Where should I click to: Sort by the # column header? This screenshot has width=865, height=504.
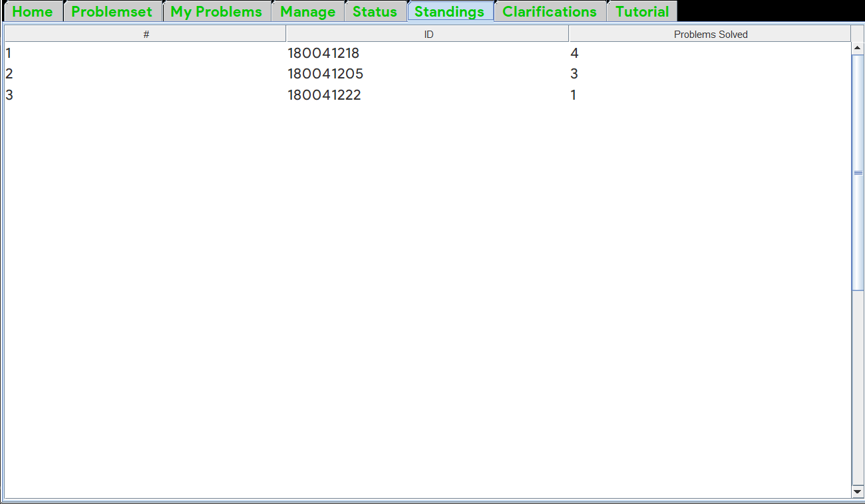pos(146,34)
